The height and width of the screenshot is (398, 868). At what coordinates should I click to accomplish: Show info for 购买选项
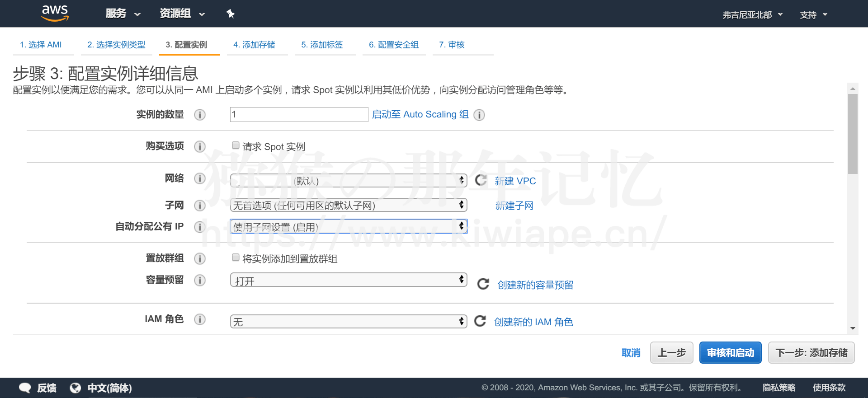200,146
